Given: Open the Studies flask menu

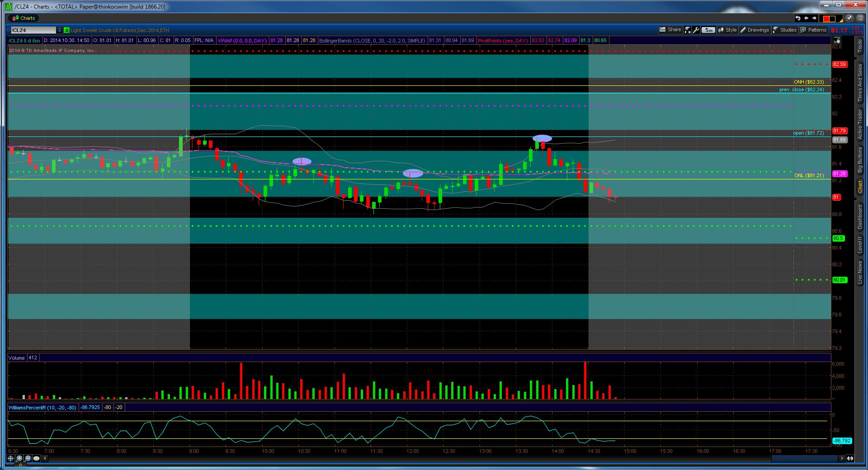Looking at the screenshot, I should pos(784,30).
